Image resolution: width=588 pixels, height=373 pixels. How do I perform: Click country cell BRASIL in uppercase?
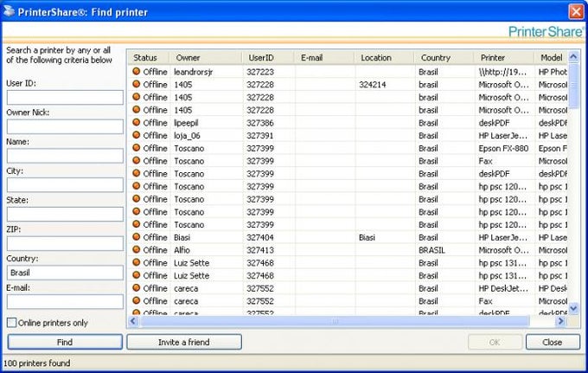431,250
